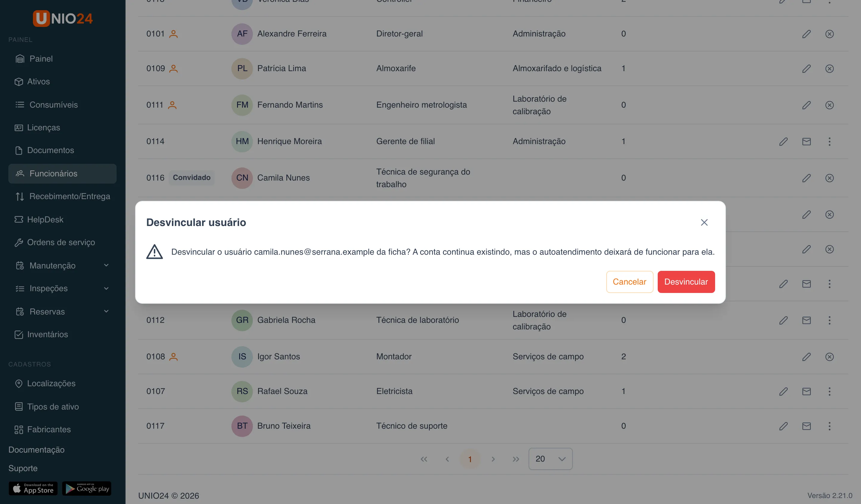Confirm with the red Desvincular button
Screen dimensions: 861x504
[686, 282]
